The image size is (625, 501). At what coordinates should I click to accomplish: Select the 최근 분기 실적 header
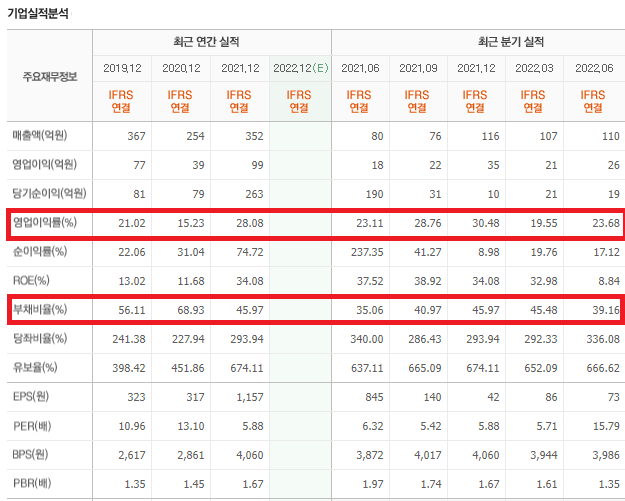(511, 42)
